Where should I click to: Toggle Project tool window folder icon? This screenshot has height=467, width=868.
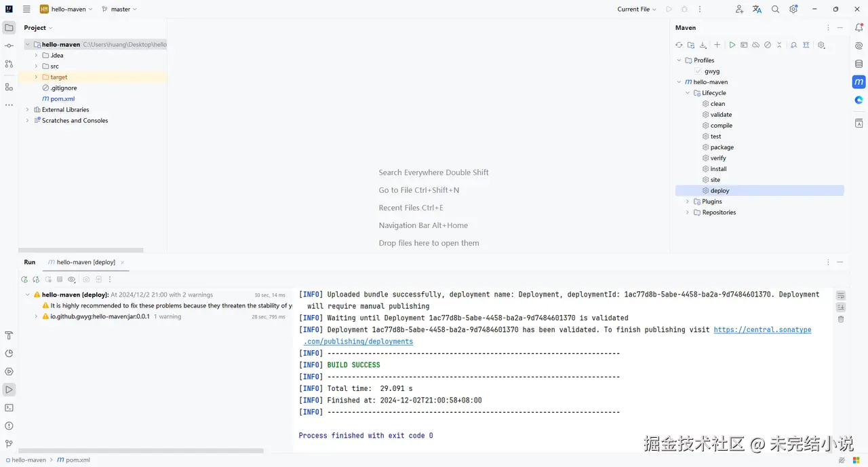9,28
